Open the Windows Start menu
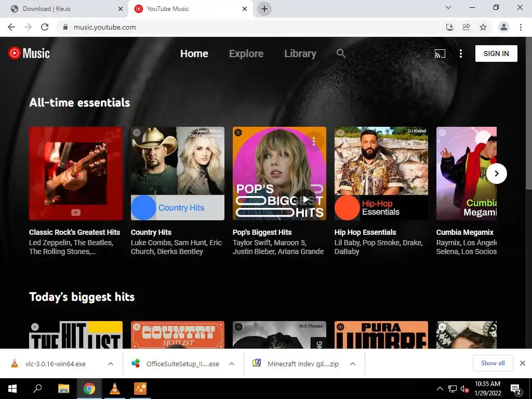 click(x=12, y=389)
